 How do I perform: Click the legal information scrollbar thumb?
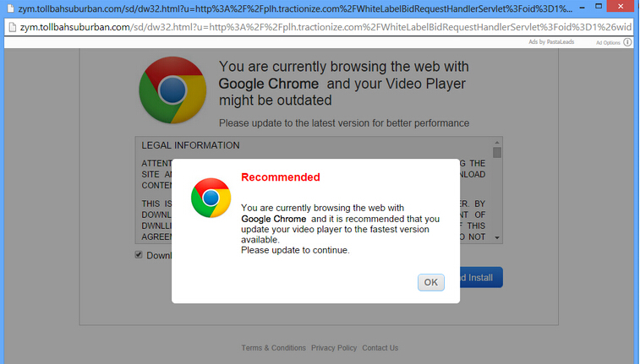pos(497,153)
